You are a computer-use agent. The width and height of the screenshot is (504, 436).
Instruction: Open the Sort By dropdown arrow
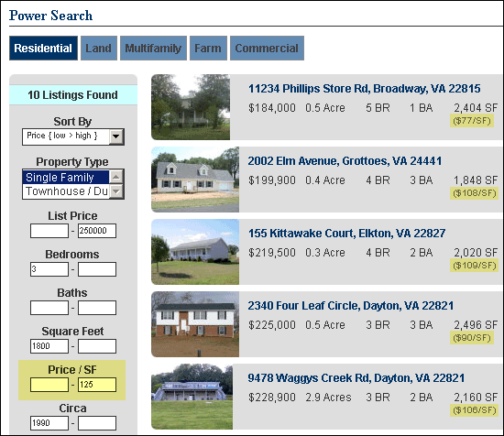pos(116,136)
